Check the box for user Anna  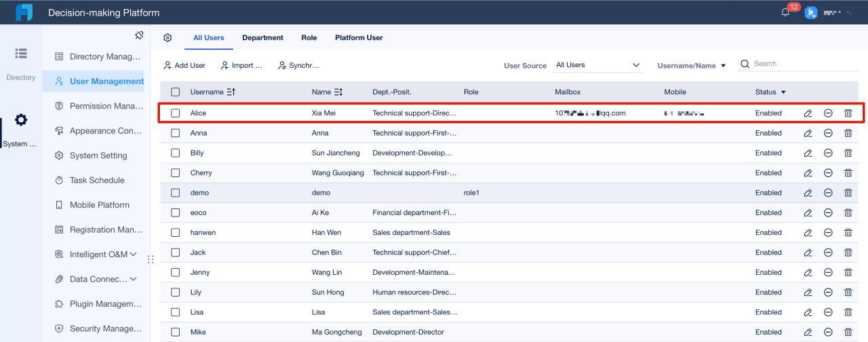point(176,133)
